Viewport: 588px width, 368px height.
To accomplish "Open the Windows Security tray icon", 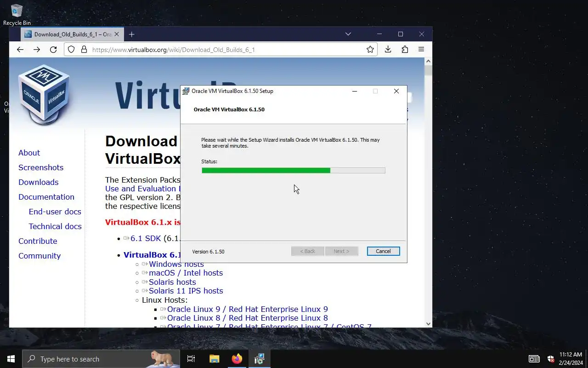I will [550, 359].
